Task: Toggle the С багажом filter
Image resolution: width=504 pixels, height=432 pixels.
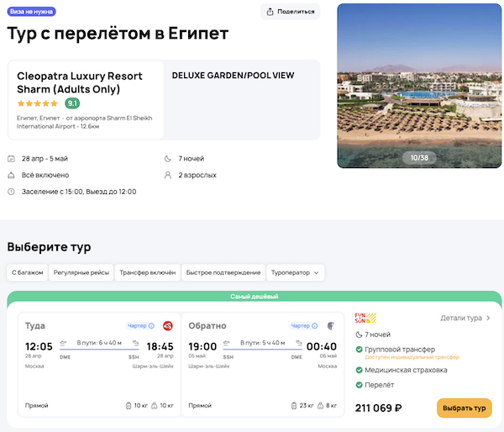Action: coord(26,272)
